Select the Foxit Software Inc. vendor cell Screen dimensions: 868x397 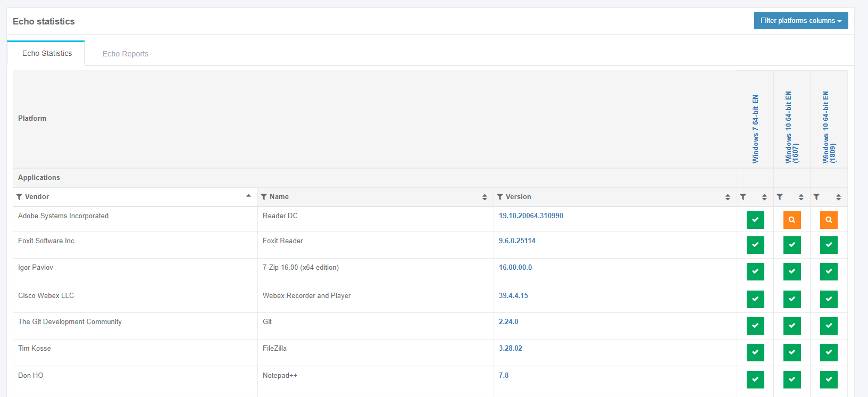coord(135,245)
